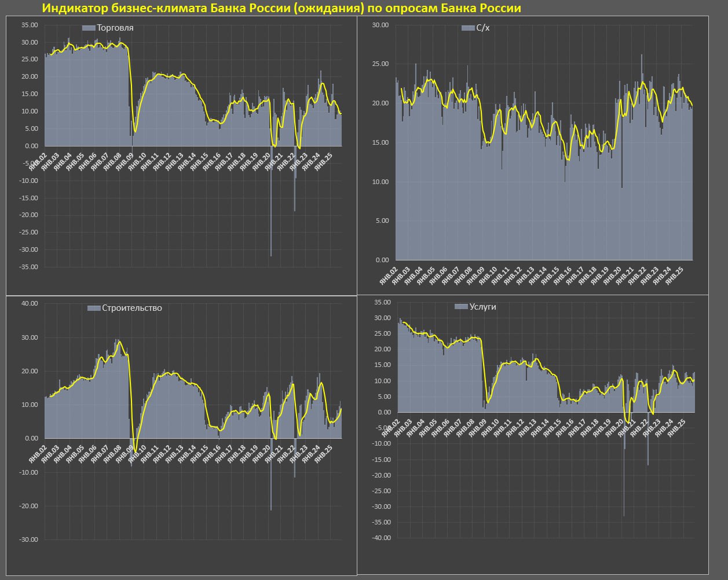Screen dimensions: 728x580
Task: Click the -35.00 axis label in Торговля chart
Action: [x=28, y=267]
